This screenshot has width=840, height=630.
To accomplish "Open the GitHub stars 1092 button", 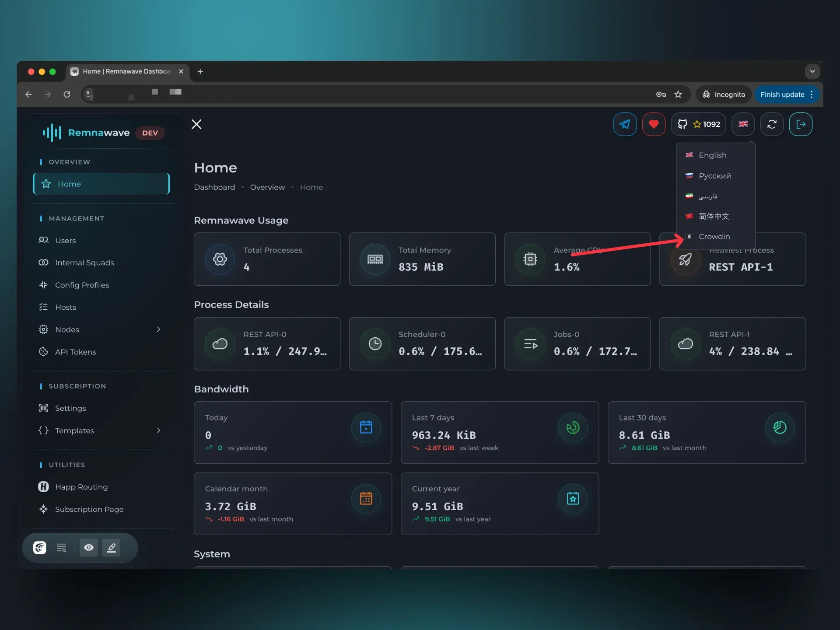I will (699, 124).
